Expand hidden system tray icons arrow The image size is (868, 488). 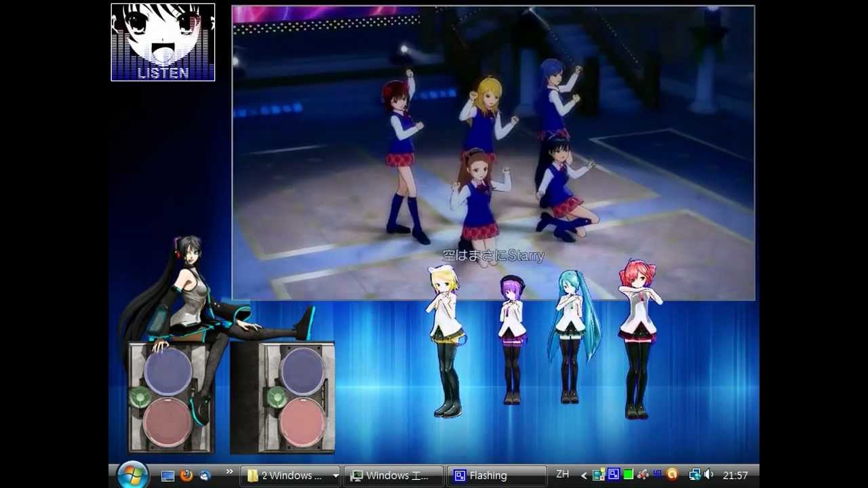pos(584,476)
